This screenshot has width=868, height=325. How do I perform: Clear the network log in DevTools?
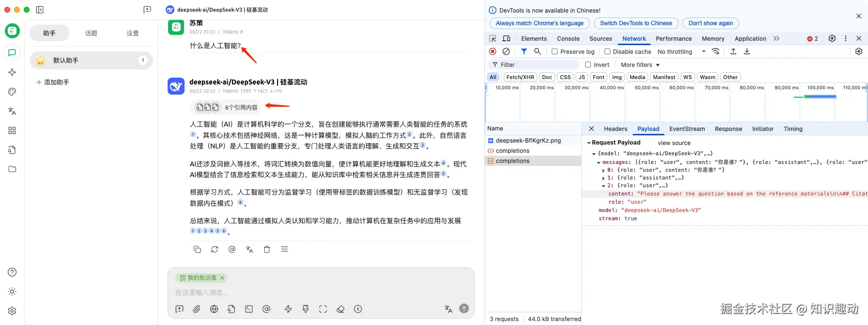pos(506,51)
